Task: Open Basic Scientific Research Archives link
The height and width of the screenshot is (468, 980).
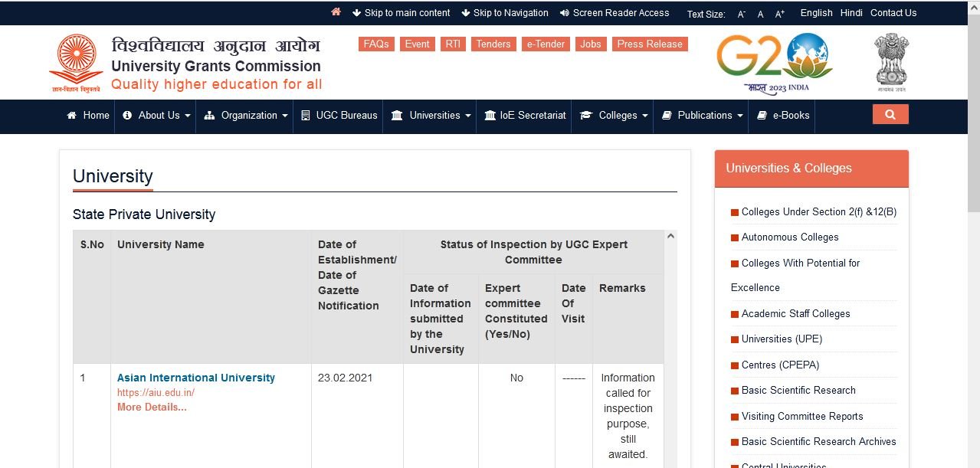Action: pos(818,442)
